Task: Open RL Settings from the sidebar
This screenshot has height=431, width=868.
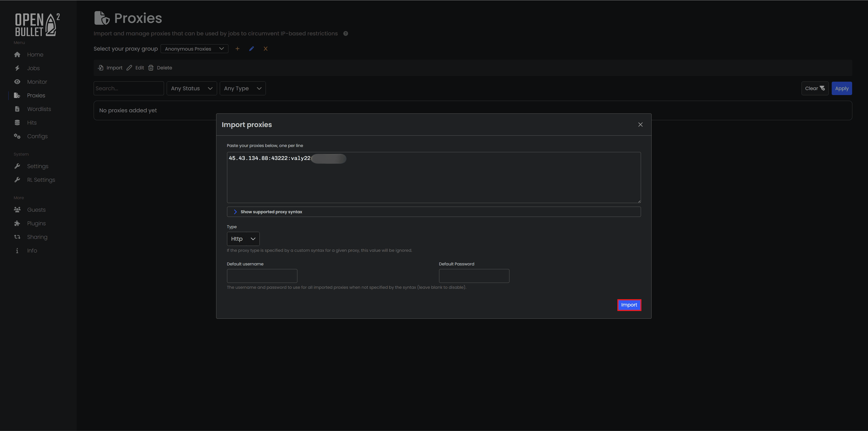Action: 41,180
